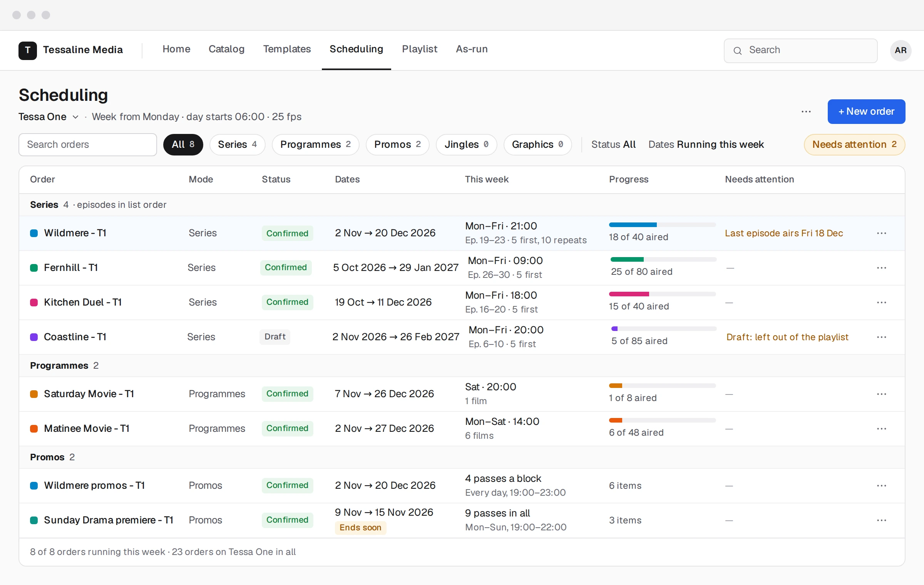Screen dimensions: 924x585
Task: Open Dates Running this week filter
Action: (706, 145)
